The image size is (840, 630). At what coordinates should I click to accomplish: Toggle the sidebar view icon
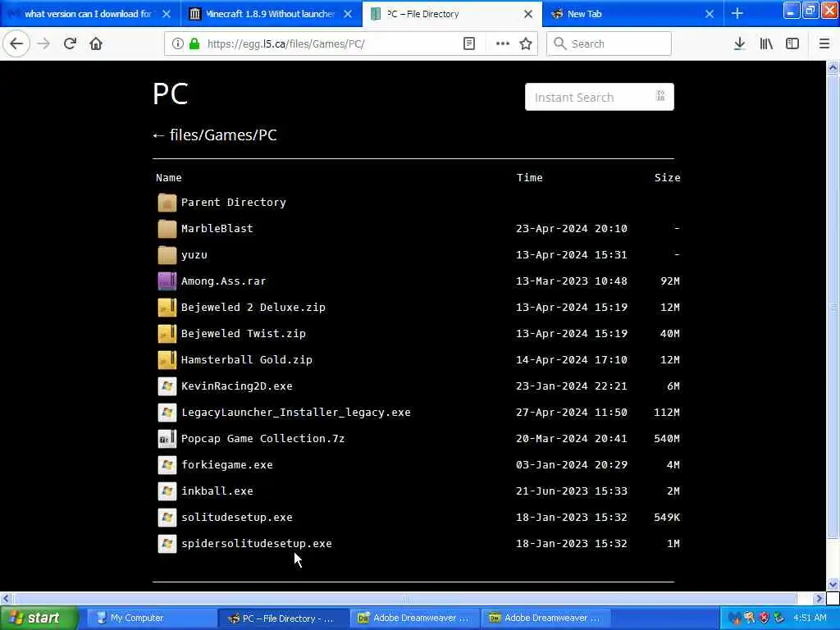tap(792, 44)
